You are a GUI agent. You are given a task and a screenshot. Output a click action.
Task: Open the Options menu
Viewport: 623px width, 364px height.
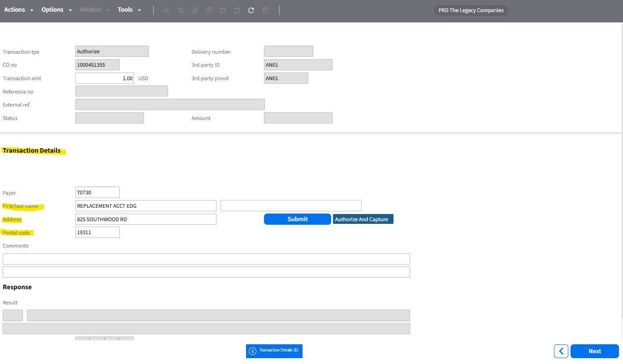click(x=52, y=10)
